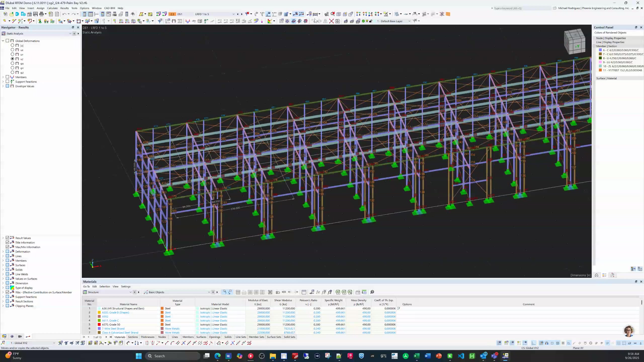Image resolution: width=644 pixels, height=362 pixels.
Task: Click the layer light bulb visibility icon
Action: pos(367,21)
